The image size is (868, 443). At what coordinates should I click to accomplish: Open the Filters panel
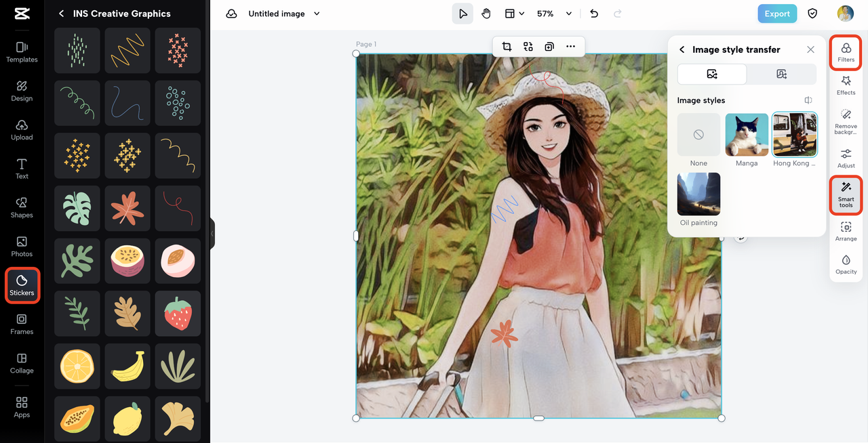[846, 52]
